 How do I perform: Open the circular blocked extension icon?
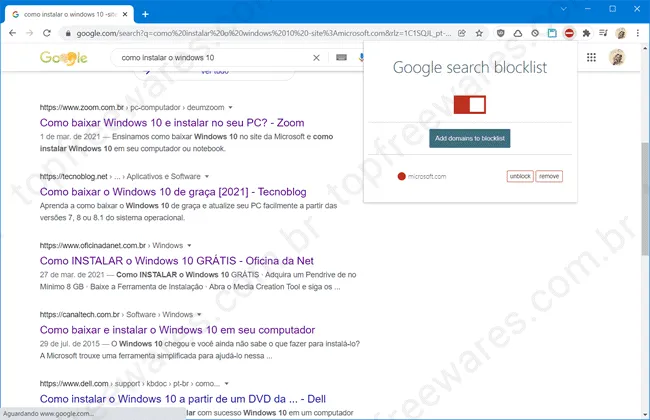coord(535,33)
